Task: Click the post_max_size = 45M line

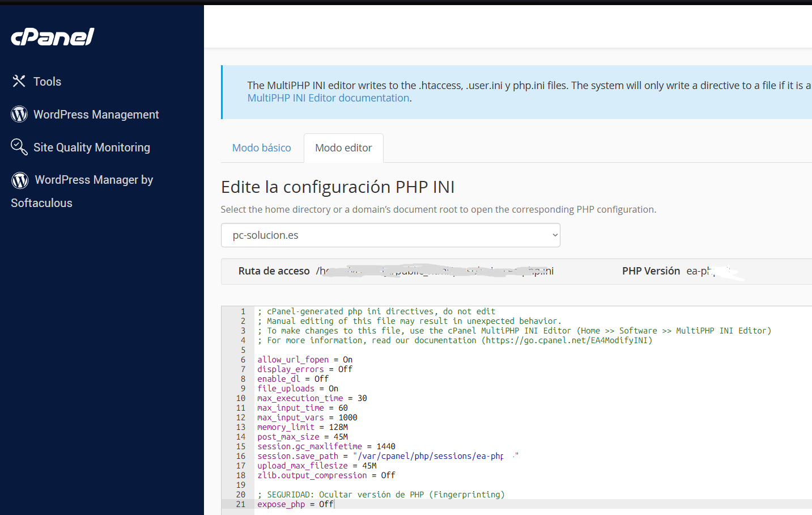Action: pyautogui.click(x=303, y=437)
